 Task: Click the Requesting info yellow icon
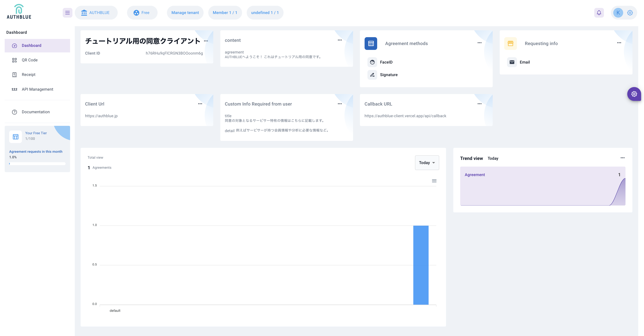pos(510,43)
